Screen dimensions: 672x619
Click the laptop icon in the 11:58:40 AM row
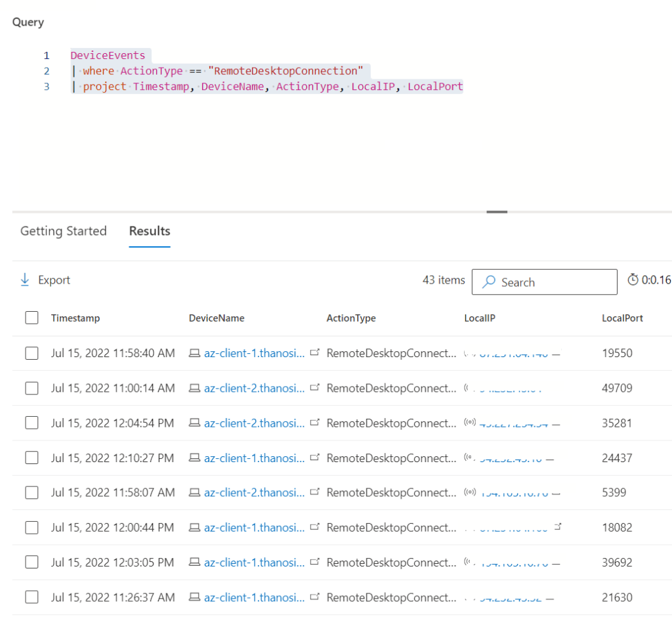[x=194, y=353]
